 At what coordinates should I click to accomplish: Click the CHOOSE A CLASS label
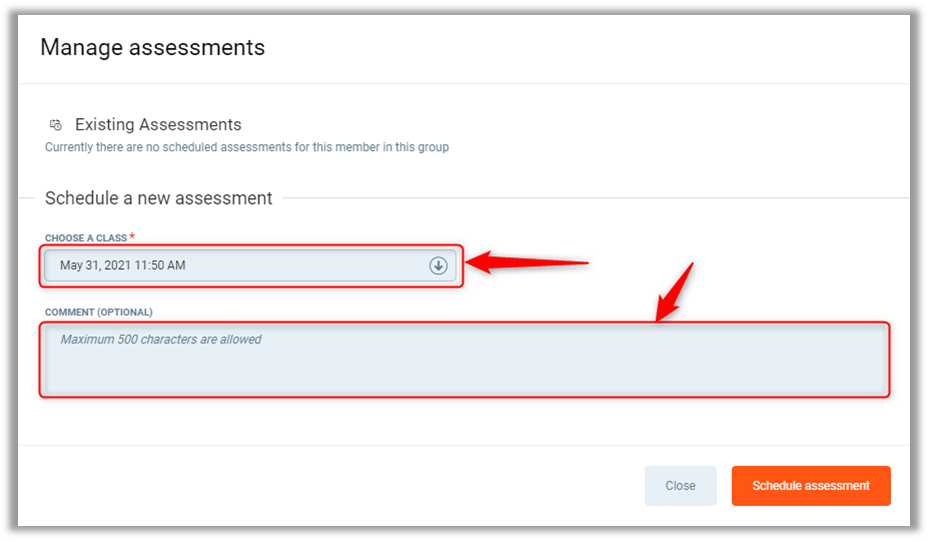[85, 238]
